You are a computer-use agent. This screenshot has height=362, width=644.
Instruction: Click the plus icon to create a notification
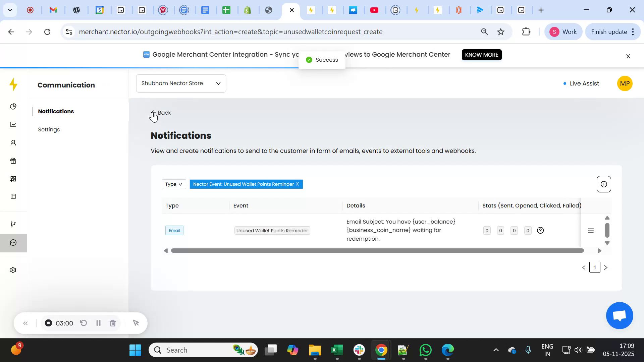[604, 184]
